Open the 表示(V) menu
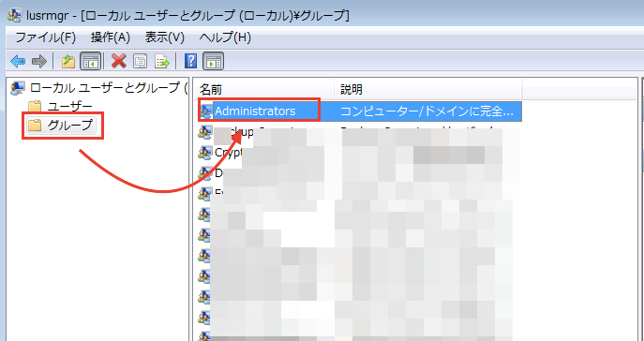The height and width of the screenshot is (341, 644). (165, 37)
